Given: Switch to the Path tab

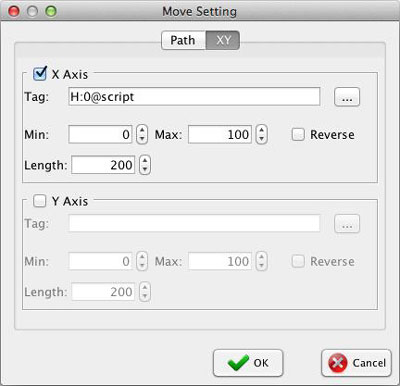Looking at the screenshot, I should coord(183,40).
